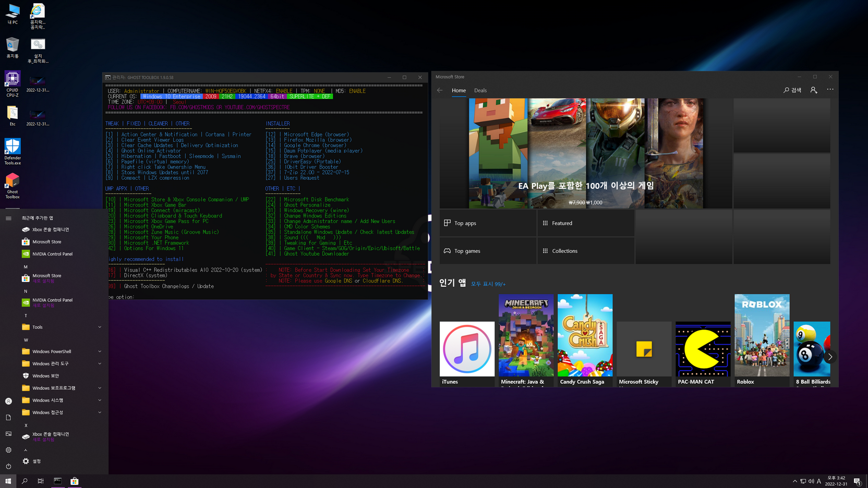This screenshot has height=488, width=868.
Task: Open Documents from Start menu rail
Action: coord(8,418)
